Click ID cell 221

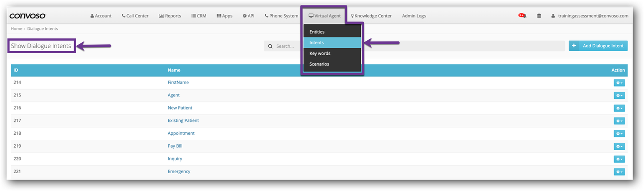coord(17,172)
